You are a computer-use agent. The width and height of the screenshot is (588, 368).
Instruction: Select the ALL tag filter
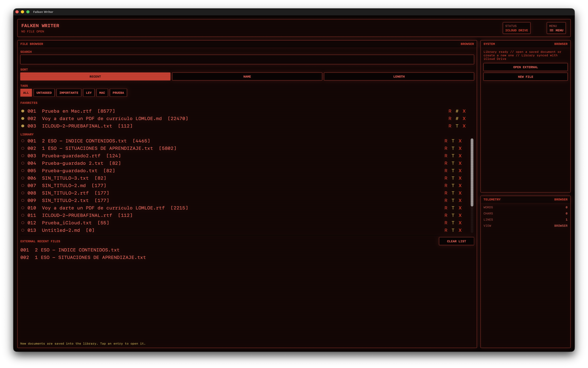tap(26, 93)
